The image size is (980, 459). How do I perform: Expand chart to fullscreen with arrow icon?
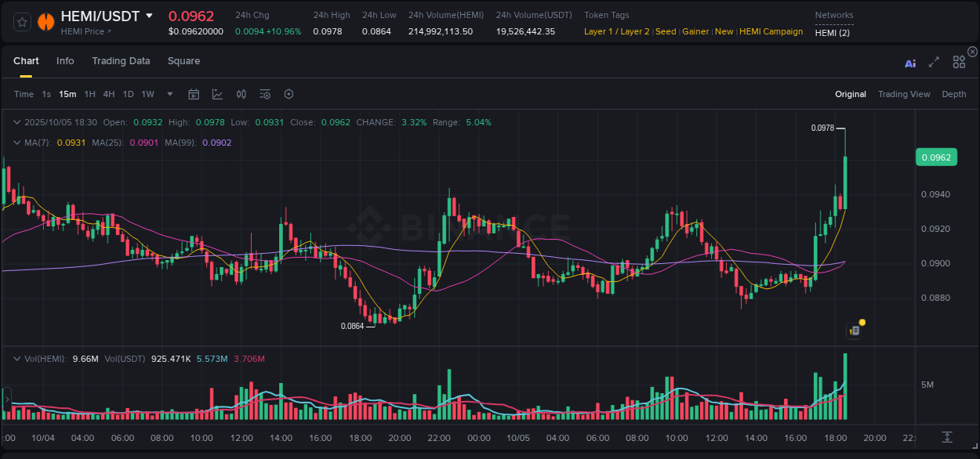tap(934, 63)
